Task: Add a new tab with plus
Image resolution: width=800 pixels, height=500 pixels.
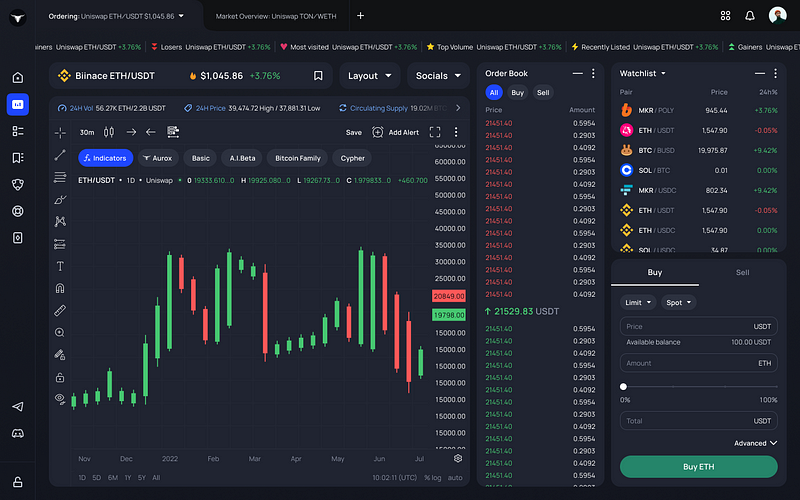Action: 360,16
